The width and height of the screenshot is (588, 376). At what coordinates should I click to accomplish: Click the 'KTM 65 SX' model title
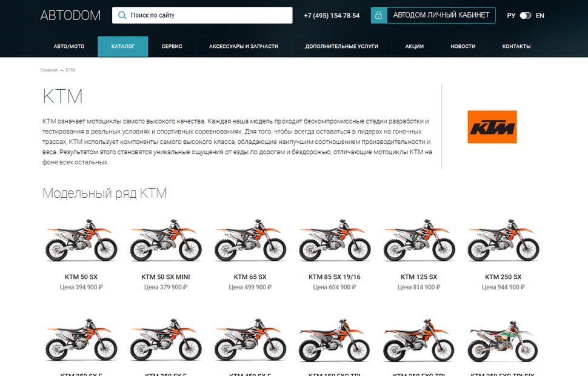pyautogui.click(x=250, y=277)
